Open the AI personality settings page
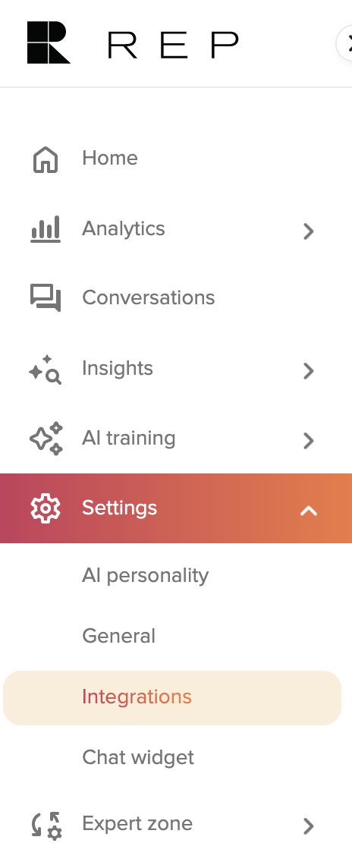352x868 pixels. point(146,577)
